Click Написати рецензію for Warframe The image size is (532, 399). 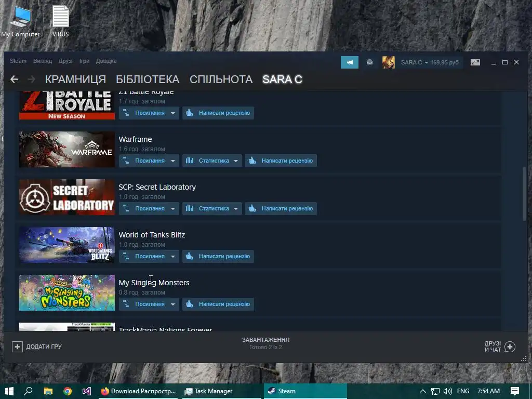[x=281, y=161]
